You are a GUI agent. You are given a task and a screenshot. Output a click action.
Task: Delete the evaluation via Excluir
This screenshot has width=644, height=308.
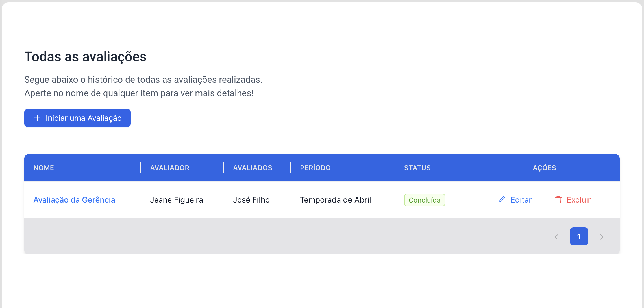[573, 200]
